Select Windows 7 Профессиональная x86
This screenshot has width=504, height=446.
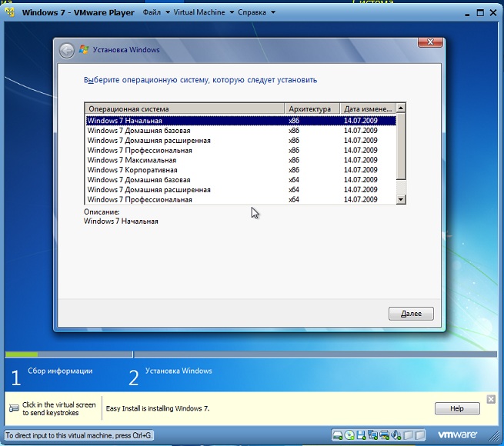tap(241, 151)
